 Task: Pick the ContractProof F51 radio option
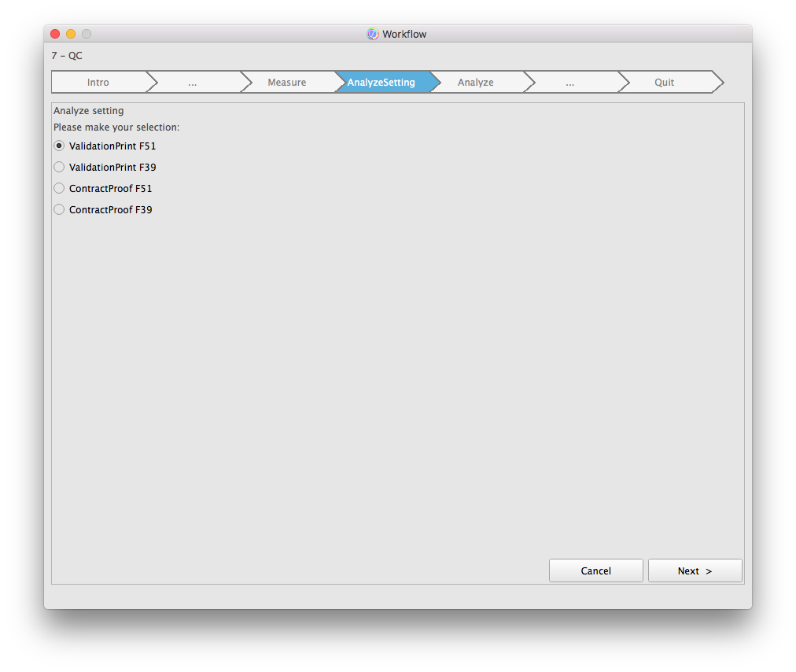(x=59, y=188)
